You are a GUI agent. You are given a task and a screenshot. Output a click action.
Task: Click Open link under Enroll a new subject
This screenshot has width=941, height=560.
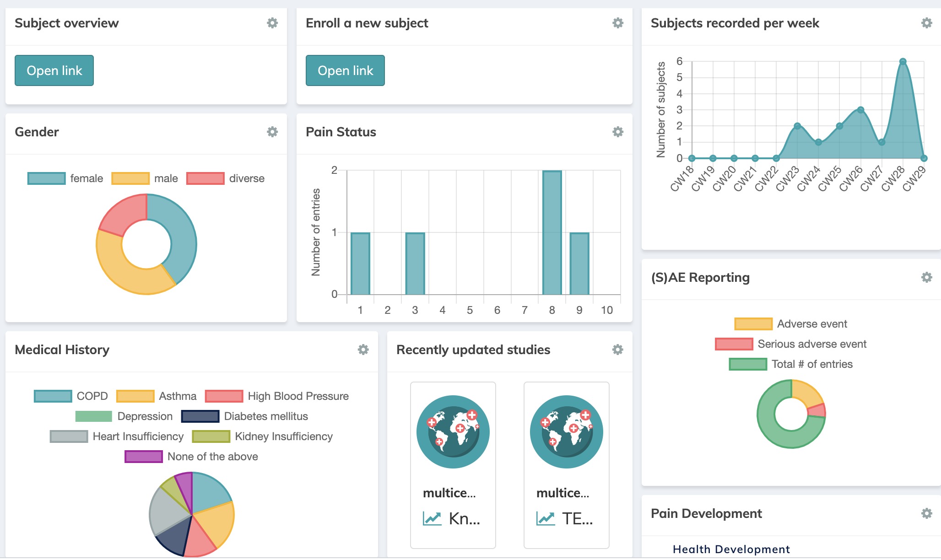[x=345, y=70]
